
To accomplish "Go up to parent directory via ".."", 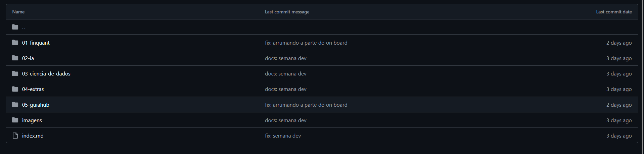I will point(24,28).
